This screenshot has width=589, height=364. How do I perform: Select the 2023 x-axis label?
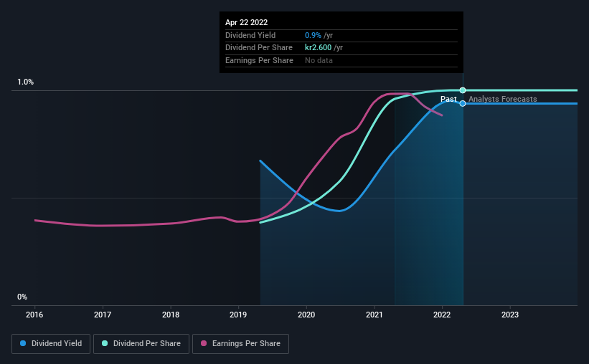510,315
